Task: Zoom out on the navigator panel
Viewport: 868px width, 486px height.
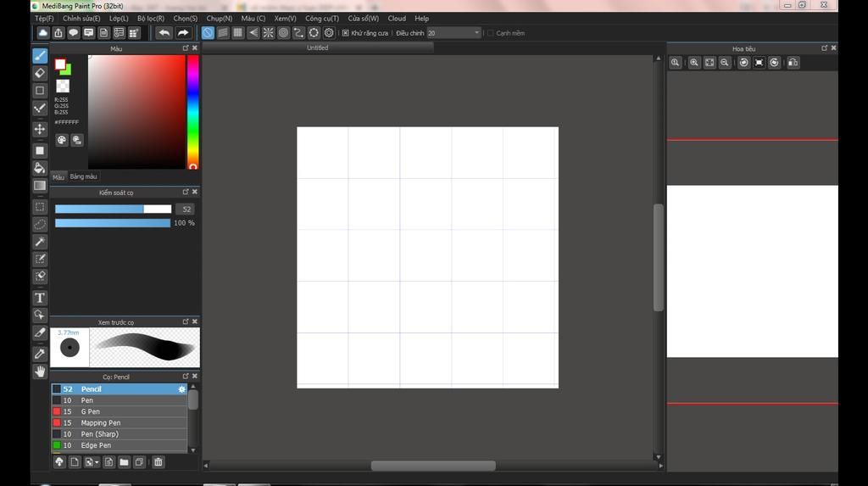Action: tap(724, 63)
